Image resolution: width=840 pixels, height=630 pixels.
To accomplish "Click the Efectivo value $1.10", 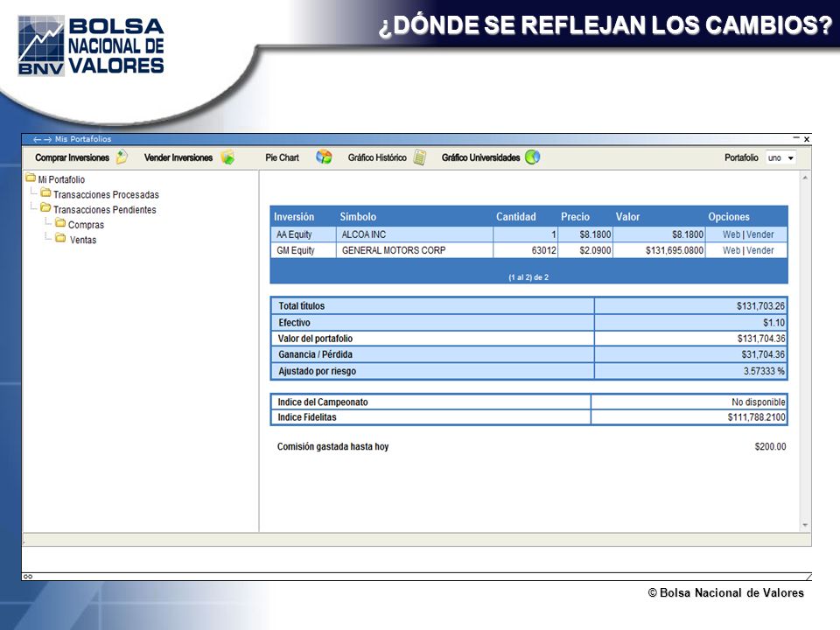I will [773, 323].
